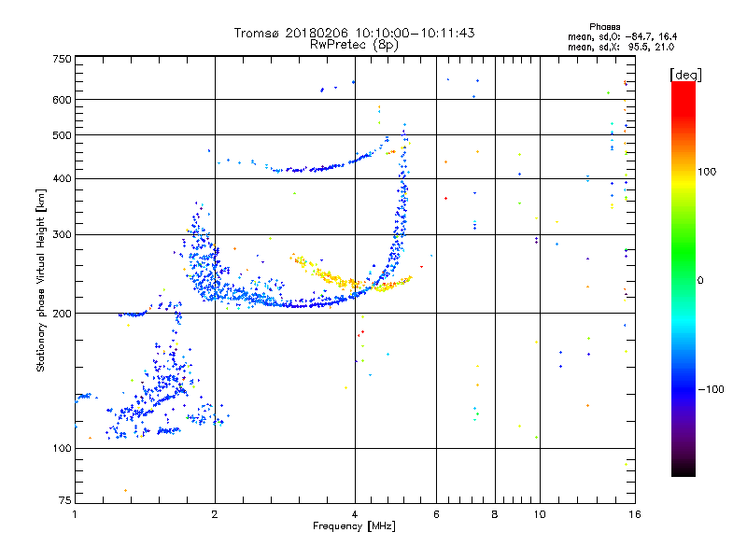
Task: Select the 'mean, sd,O: -84.7, 16.4' line
Action: (622, 36)
